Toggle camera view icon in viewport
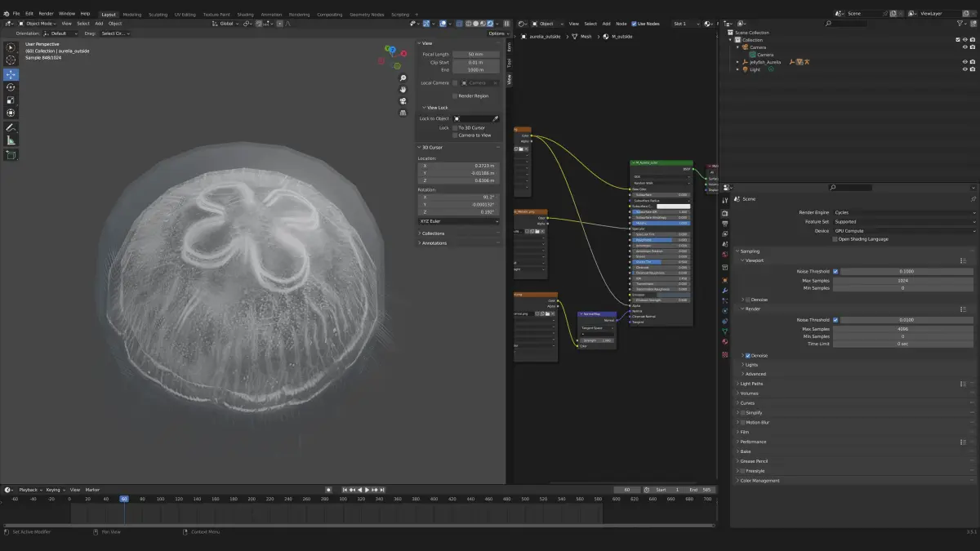The image size is (980, 551). point(403,101)
